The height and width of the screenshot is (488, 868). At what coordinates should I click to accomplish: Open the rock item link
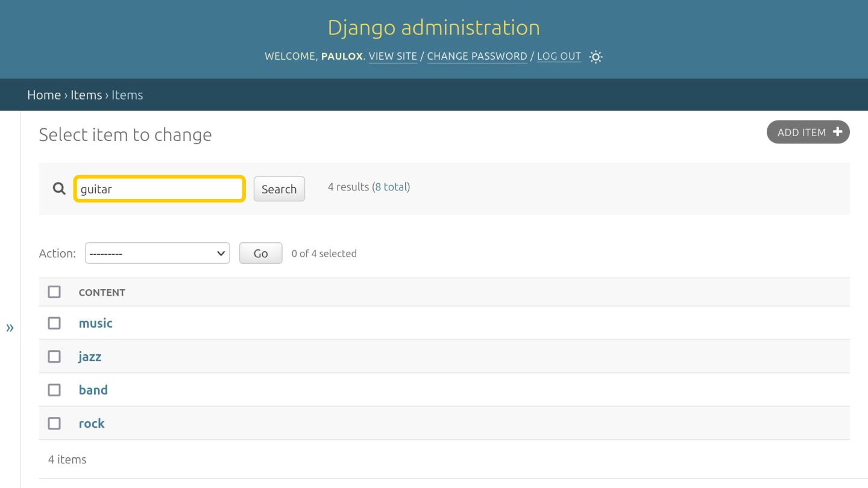tap(92, 423)
